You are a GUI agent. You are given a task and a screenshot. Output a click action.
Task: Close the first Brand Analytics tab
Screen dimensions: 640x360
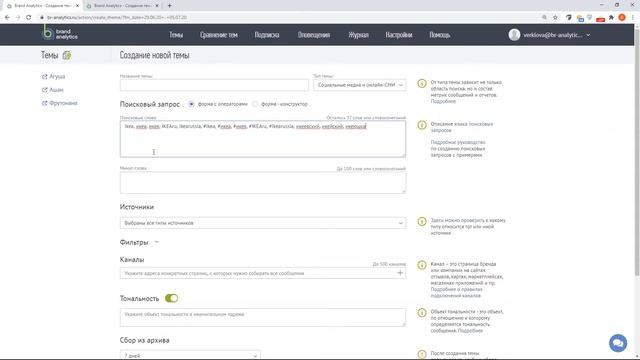point(77,6)
